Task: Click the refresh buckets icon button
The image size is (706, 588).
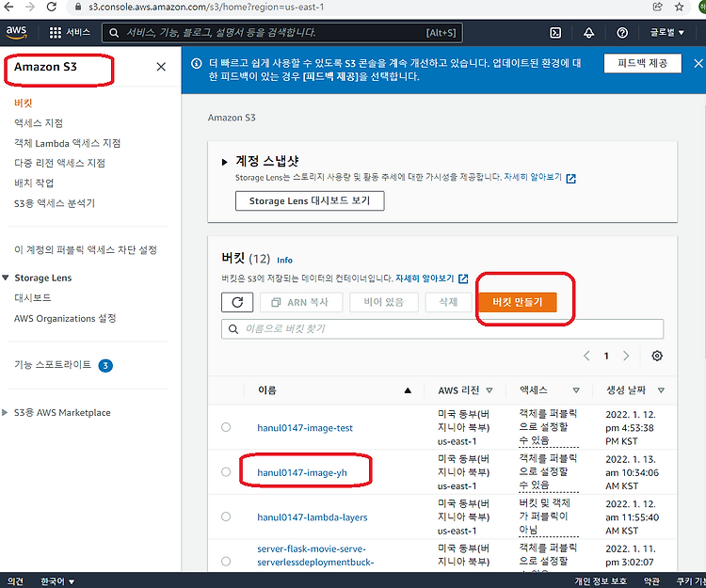Action: 237,302
